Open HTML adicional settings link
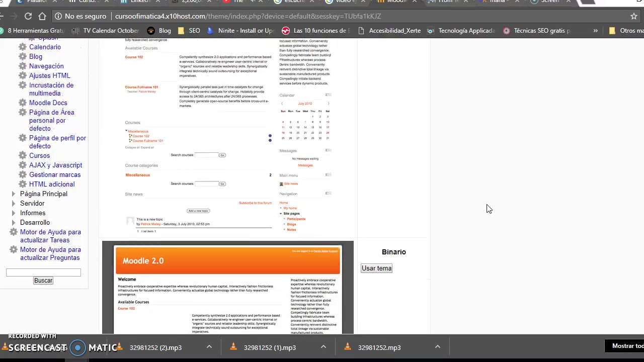This screenshot has width=644, height=362. coord(52,184)
